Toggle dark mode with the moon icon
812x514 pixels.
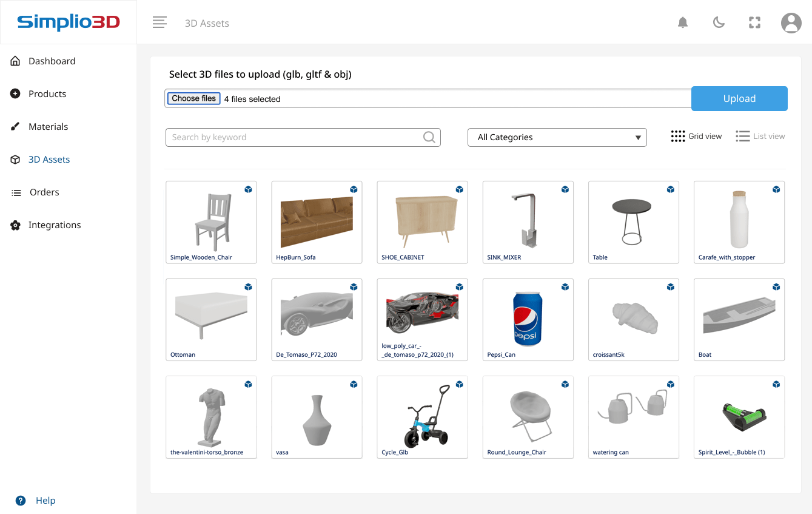click(x=719, y=22)
